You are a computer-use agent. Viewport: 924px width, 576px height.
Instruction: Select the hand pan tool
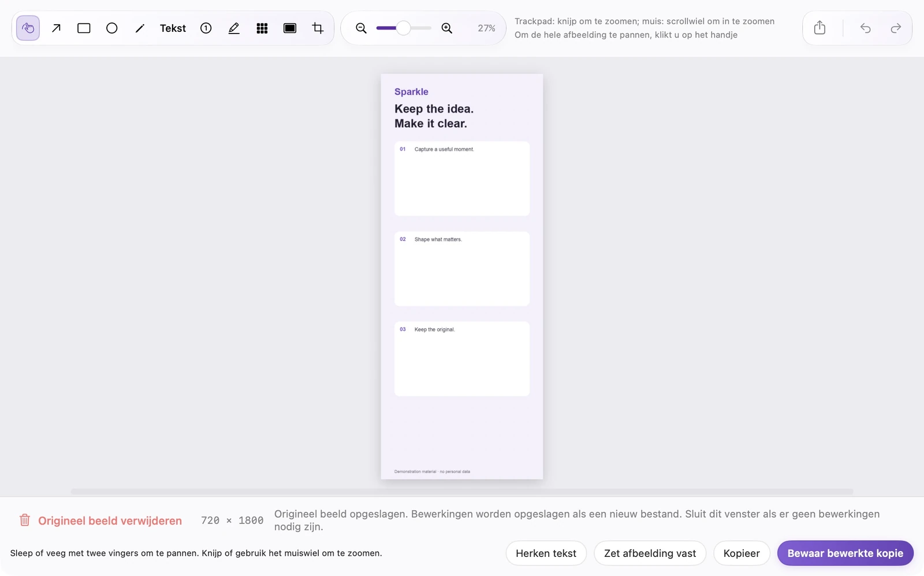[28, 28]
